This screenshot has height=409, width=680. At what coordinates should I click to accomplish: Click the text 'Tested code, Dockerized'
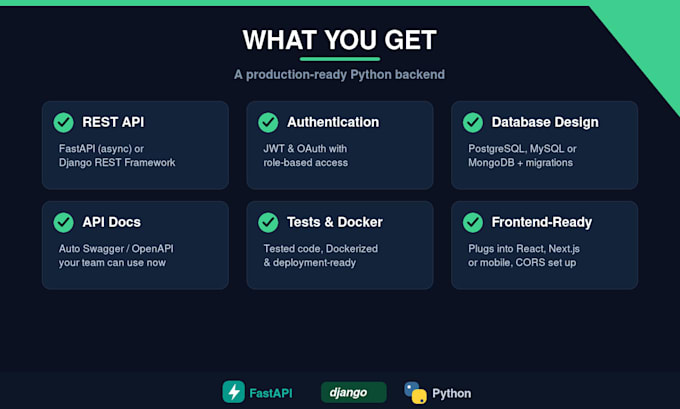[x=321, y=249]
